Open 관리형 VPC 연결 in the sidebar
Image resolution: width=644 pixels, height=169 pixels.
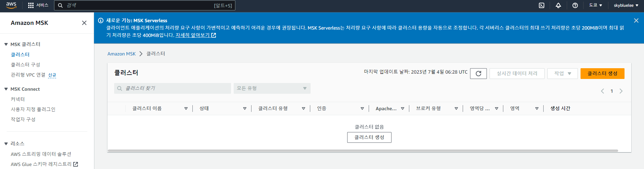[28, 75]
